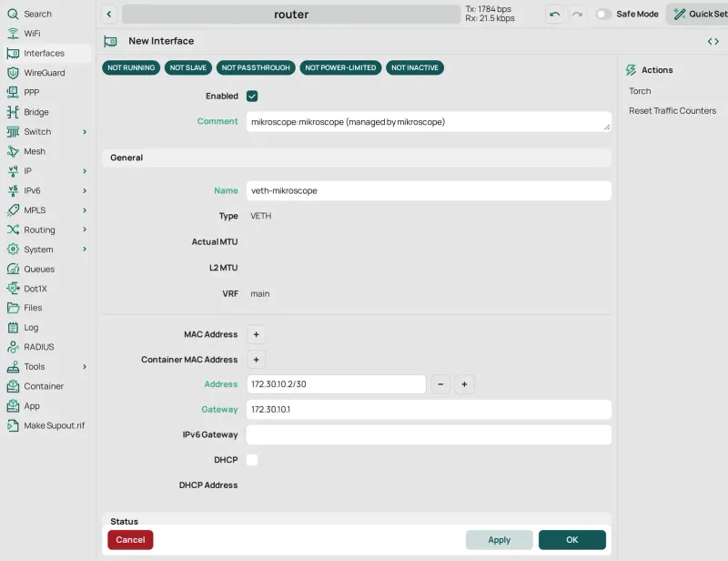
Task: Click the Routing crossed-arrows icon
Action: click(x=13, y=229)
